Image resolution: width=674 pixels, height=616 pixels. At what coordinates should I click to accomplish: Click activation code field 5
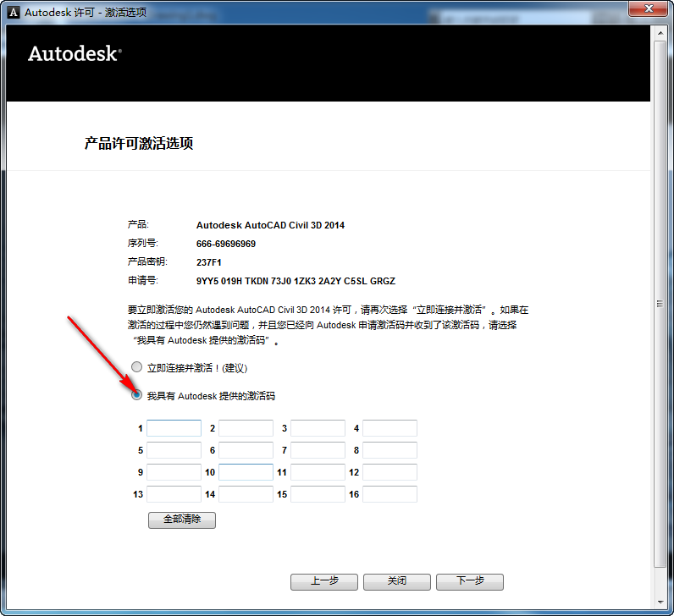tap(174, 450)
